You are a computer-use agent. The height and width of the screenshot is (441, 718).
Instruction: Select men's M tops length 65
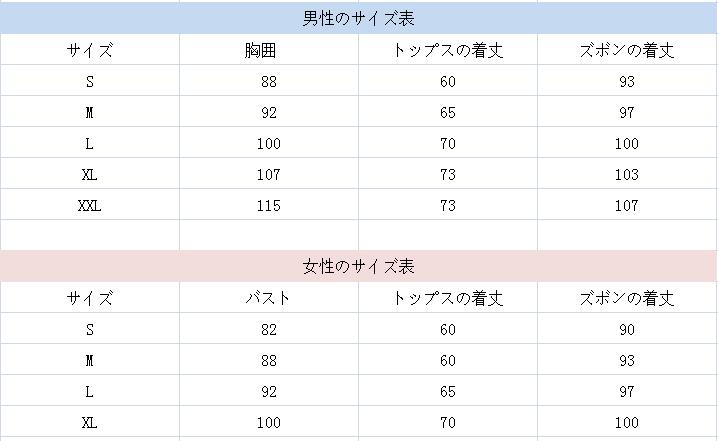click(448, 112)
